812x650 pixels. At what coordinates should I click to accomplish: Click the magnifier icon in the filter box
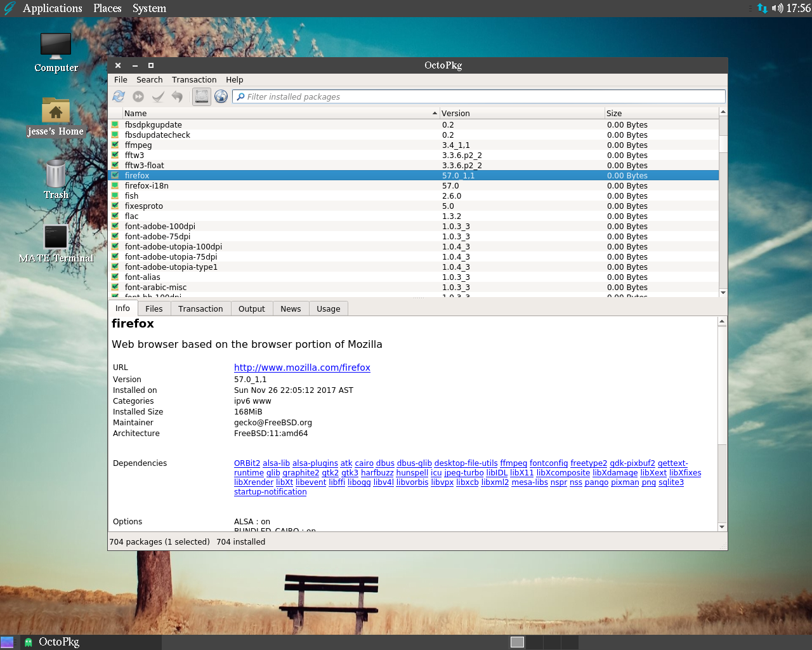[x=241, y=97]
